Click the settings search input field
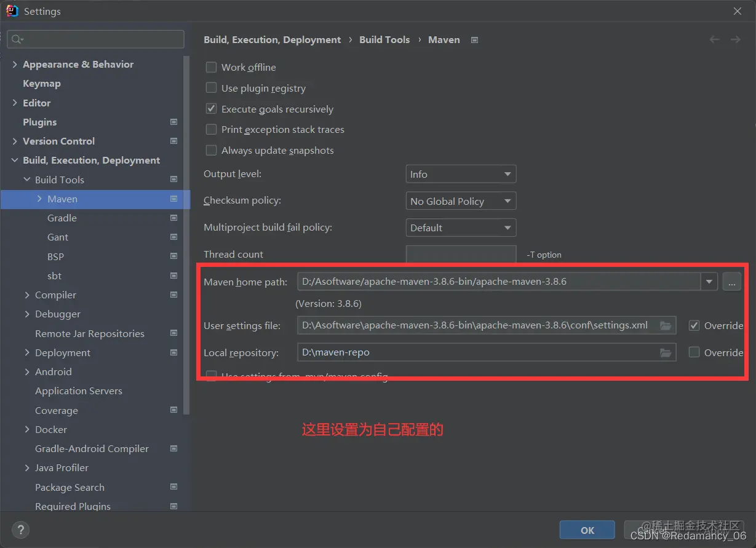 (95, 39)
